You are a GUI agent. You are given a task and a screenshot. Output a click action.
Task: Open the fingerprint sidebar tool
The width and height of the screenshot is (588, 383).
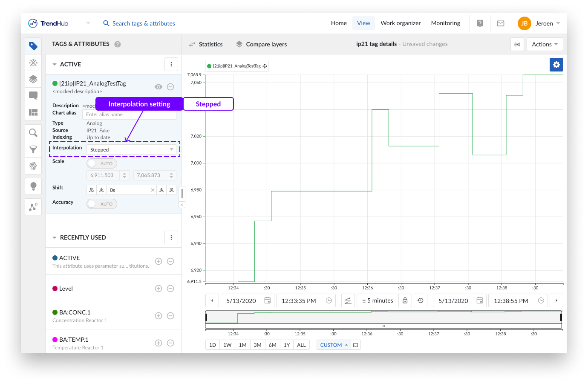point(33,166)
